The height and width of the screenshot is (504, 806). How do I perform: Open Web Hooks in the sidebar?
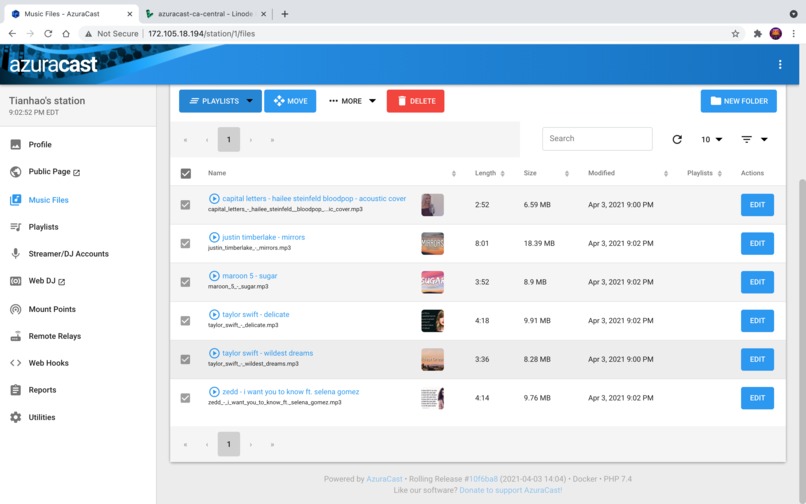(x=48, y=363)
